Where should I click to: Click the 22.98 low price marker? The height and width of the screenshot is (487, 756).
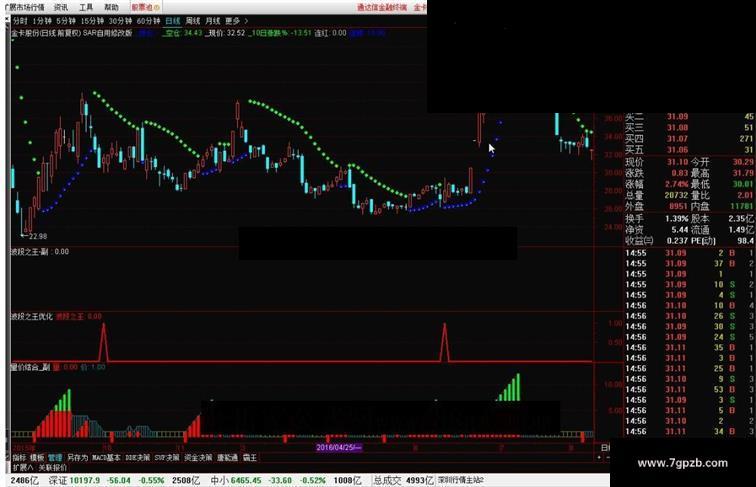click(34, 236)
